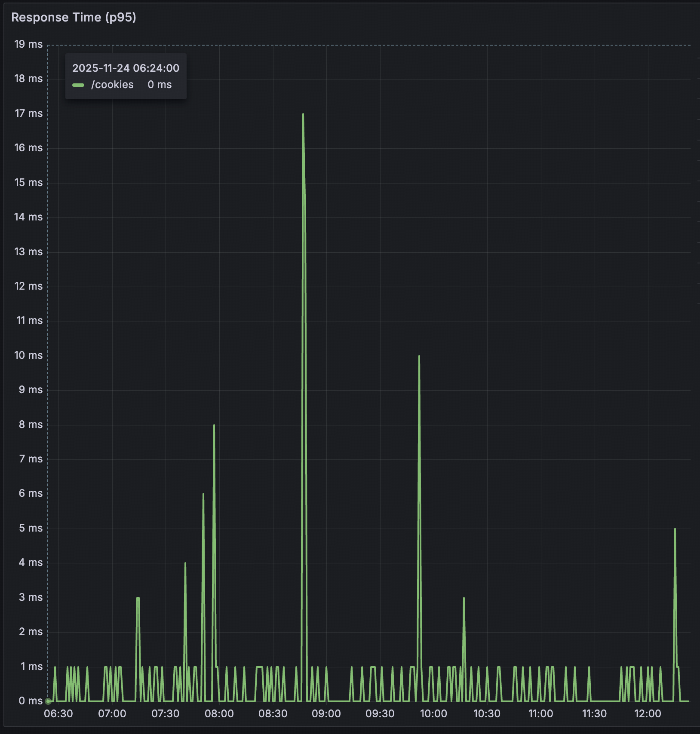
Task: Select the highlighted data point at 06:24
Action: (47, 700)
